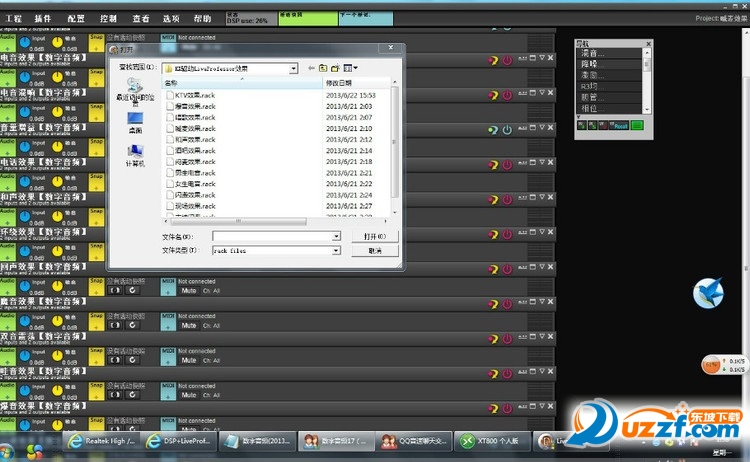Toggle Mute under the 回声效果 plugin

coord(189,291)
